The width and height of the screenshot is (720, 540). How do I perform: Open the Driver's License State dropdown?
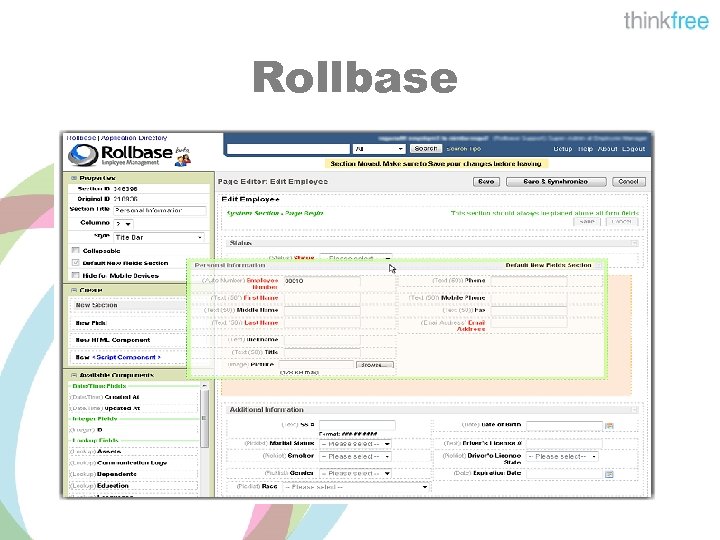562,456
